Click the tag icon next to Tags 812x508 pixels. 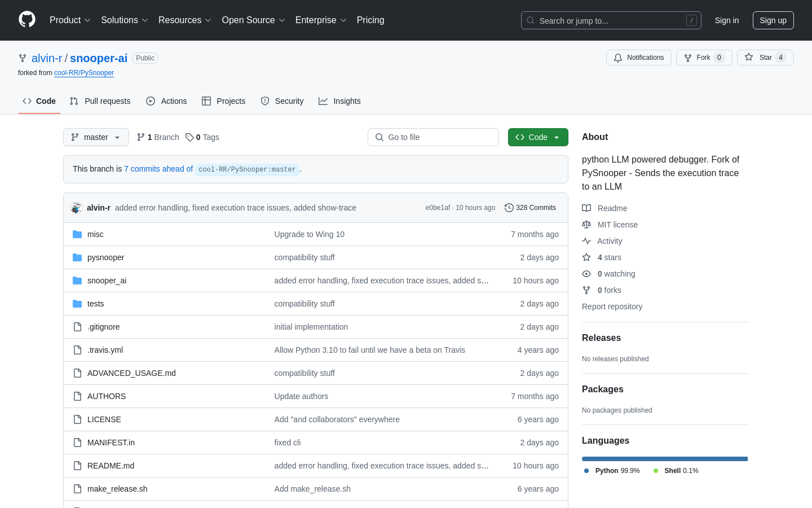click(189, 137)
